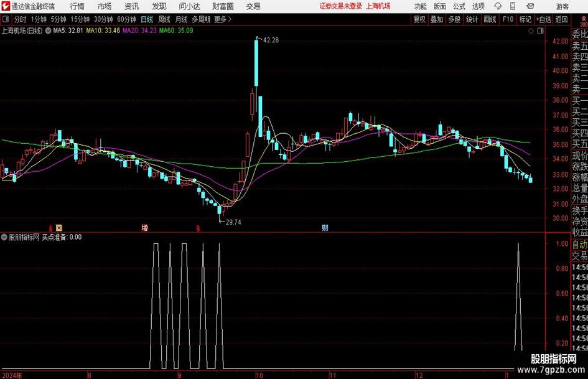Select the 日线 daily period tab
588x379 pixels.
coord(147,19)
